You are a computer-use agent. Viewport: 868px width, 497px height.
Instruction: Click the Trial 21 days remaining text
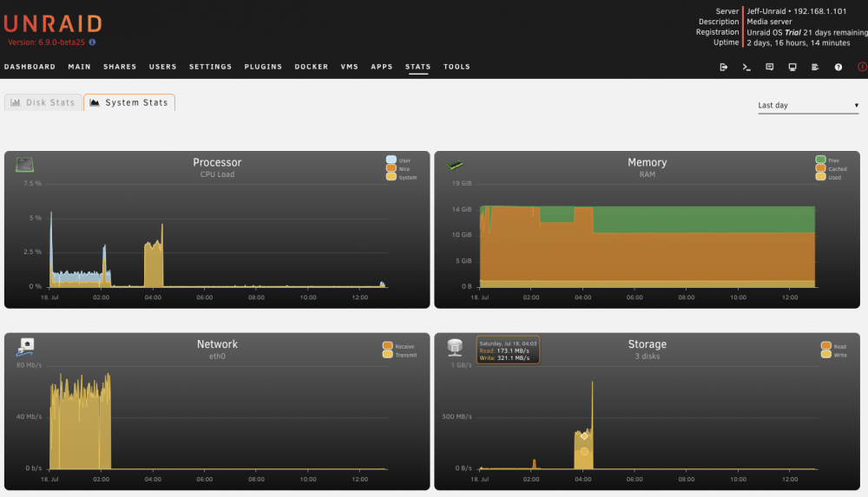click(826, 32)
